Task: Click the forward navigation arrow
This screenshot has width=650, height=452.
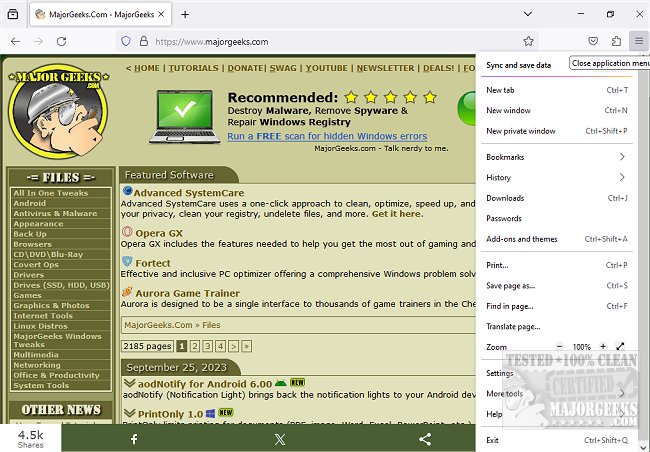Action: (x=38, y=41)
